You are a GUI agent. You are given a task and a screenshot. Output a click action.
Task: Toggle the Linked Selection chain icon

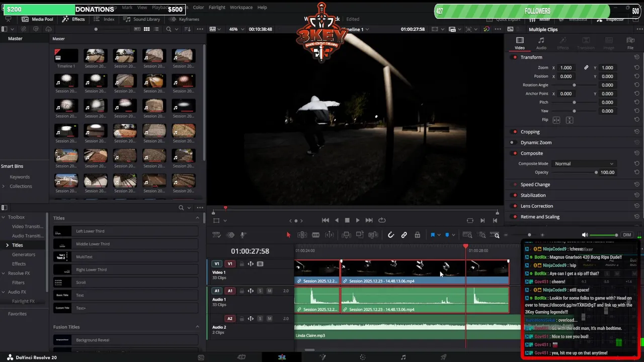pyautogui.click(x=404, y=235)
